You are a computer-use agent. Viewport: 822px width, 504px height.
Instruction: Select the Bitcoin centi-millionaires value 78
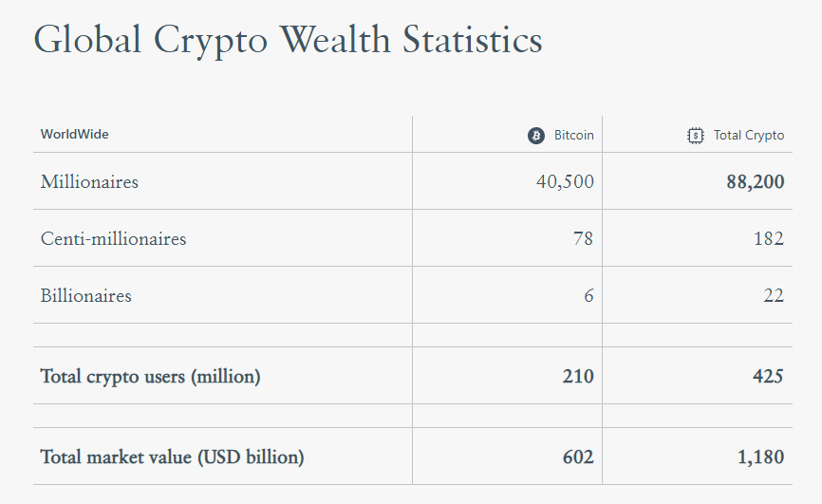tap(583, 239)
